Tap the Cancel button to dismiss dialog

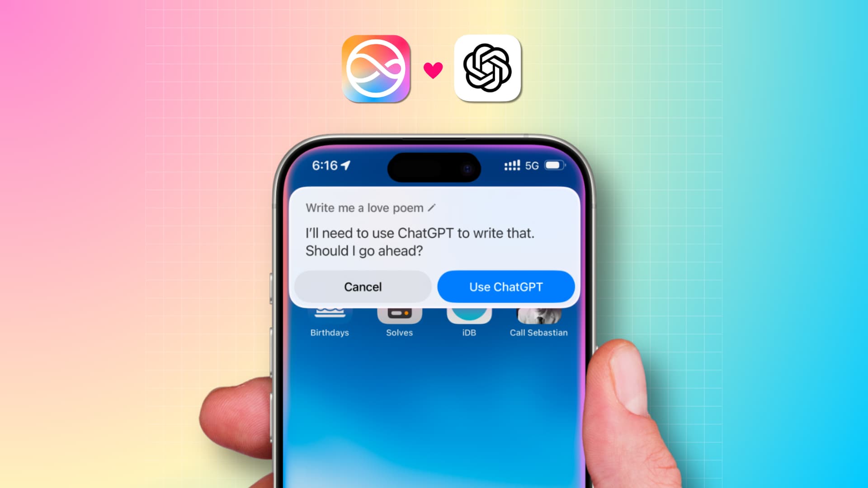point(363,286)
